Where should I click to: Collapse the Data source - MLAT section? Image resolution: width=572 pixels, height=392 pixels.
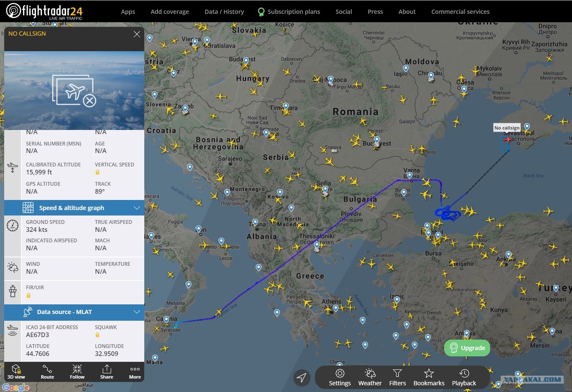(137, 312)
